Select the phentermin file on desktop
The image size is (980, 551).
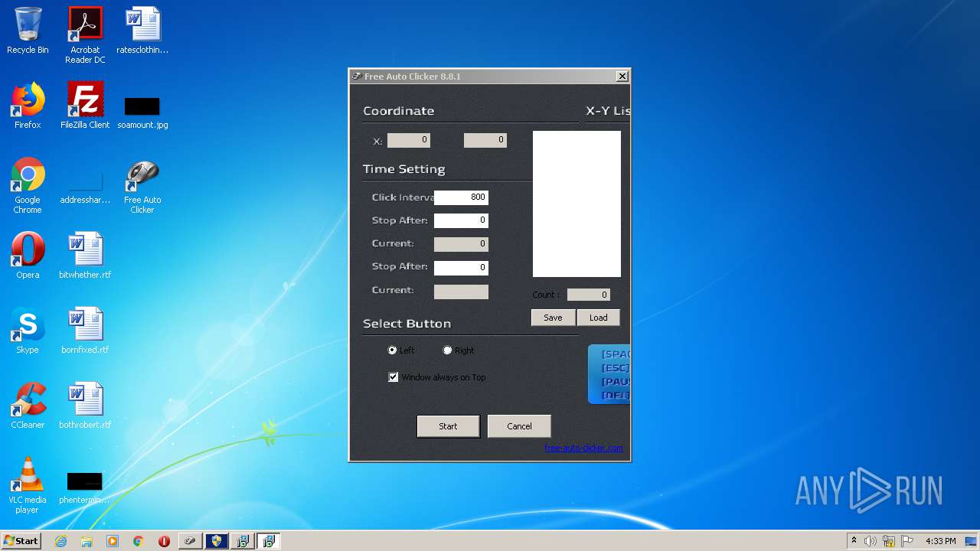click(x=85, y=488)
